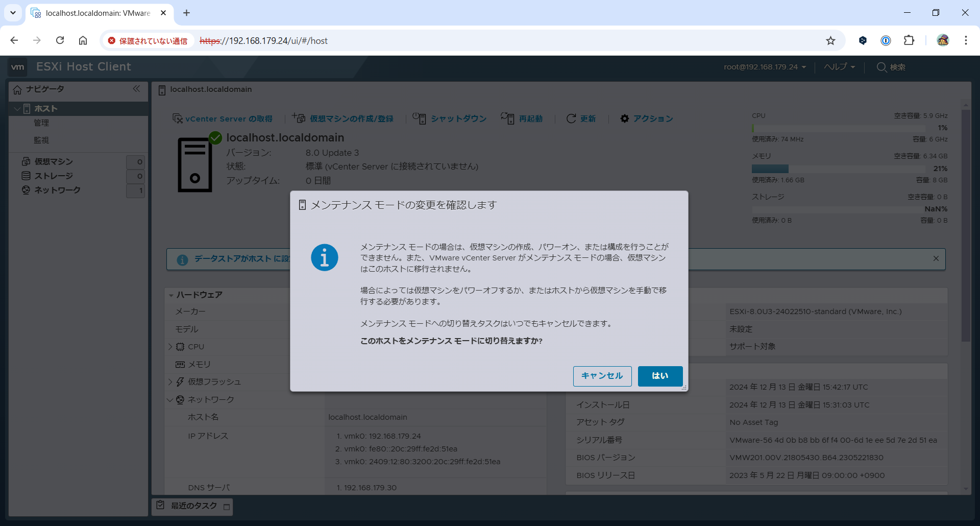Image resolution: width=980 pixels, height=526 pixels.
Task: Click the VMware vm logo icon
Action: coord(18,67)
